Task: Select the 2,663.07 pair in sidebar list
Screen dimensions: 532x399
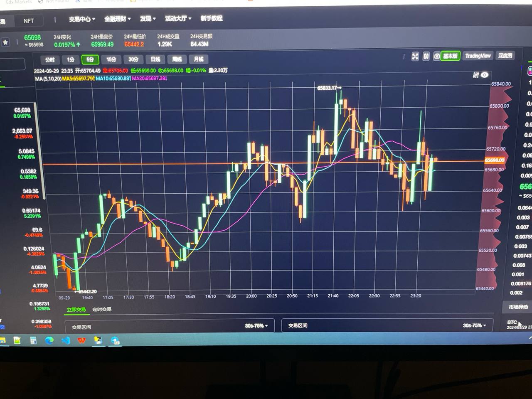Action: click(22, 133)
